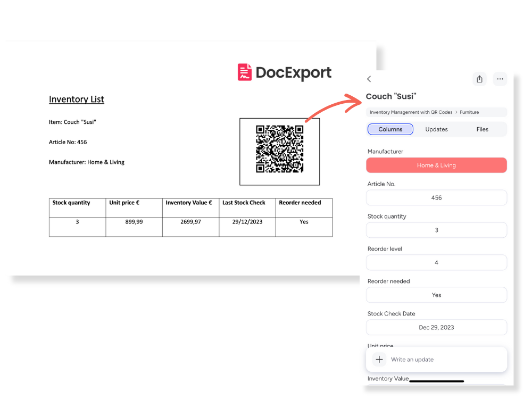Viewport: 532px width, 399px height.
Task: Click the Reorder needed table header
Action: [304, 207]
